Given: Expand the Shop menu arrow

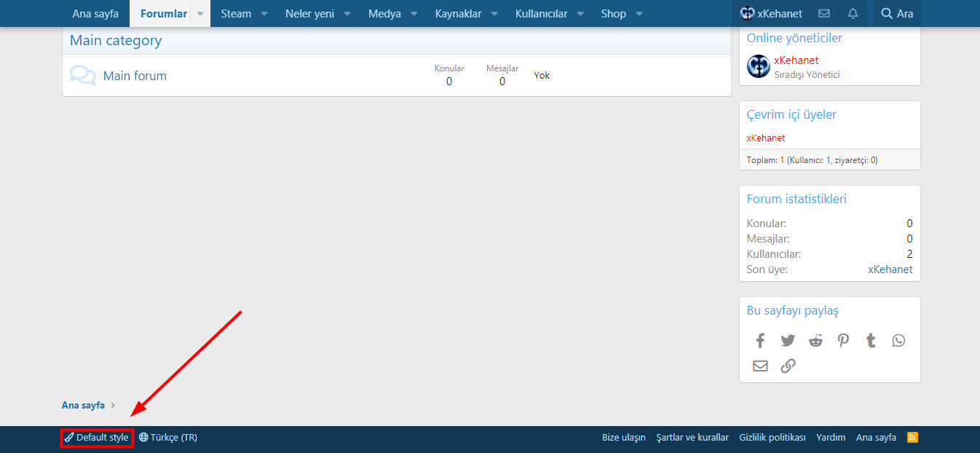Looking at the screenshot, I should coord(639,14).
